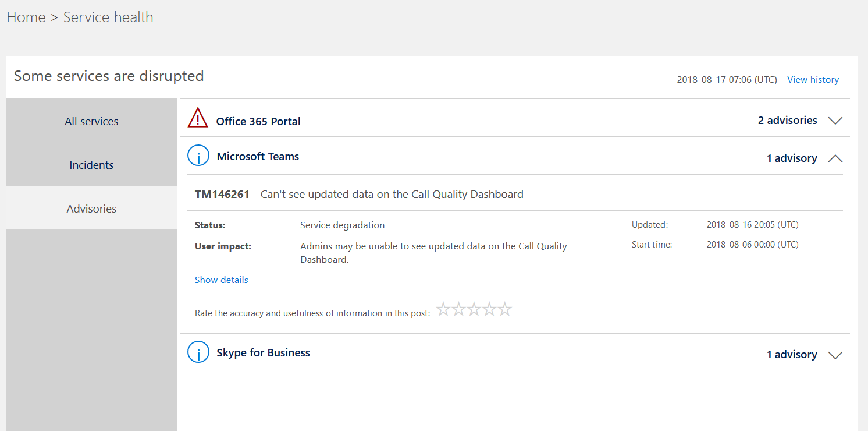Collapse the Microsoft Teams advisory chevron
This screenshot has width=868, height=431.
835,158
